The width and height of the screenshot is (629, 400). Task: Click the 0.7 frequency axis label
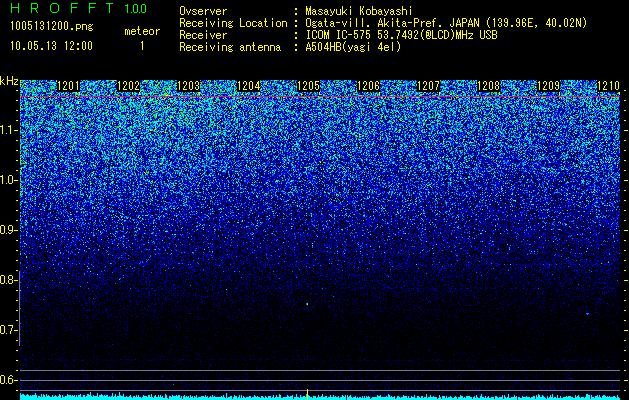click(8, 330)
